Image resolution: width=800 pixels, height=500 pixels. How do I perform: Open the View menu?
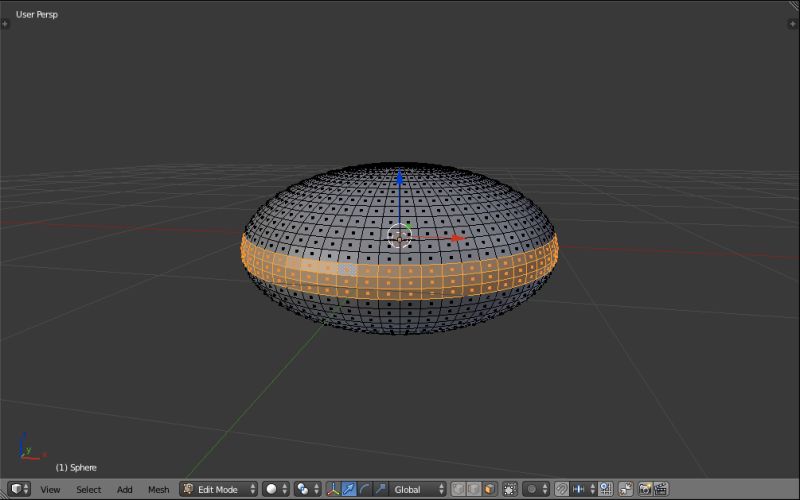tap(50, 490)
